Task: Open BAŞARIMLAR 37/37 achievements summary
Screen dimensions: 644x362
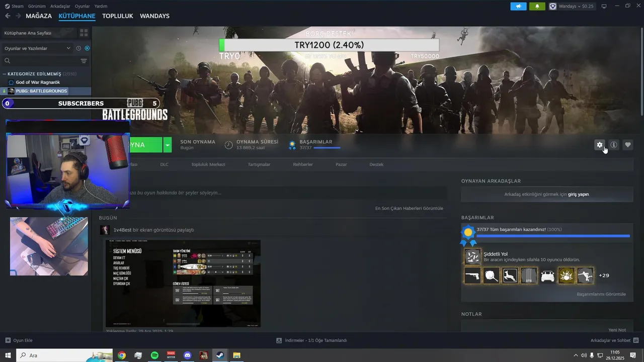Action: click(x=314, y=145)
